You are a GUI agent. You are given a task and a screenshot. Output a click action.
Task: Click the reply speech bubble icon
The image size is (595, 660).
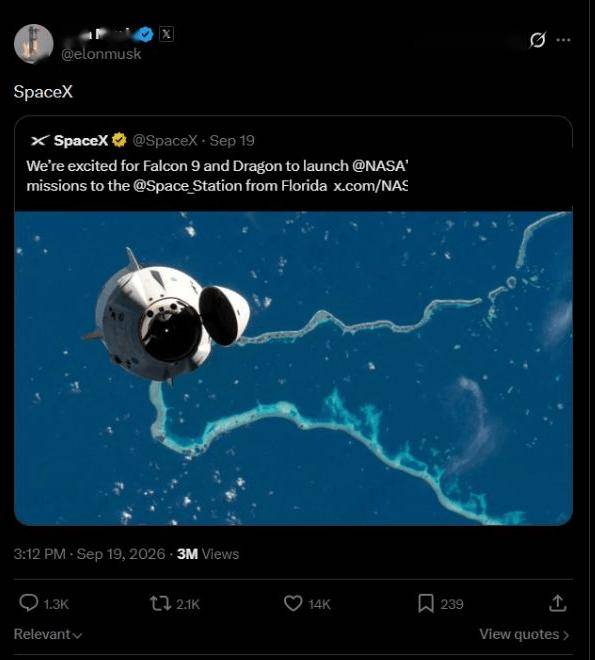click(x=29, y=603)
